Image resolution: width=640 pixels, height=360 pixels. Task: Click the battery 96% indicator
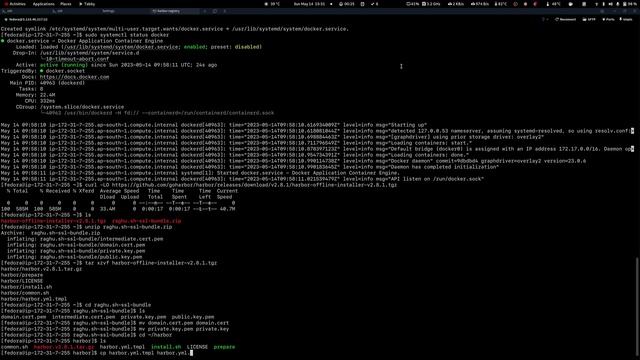click(x=630, y=4)
